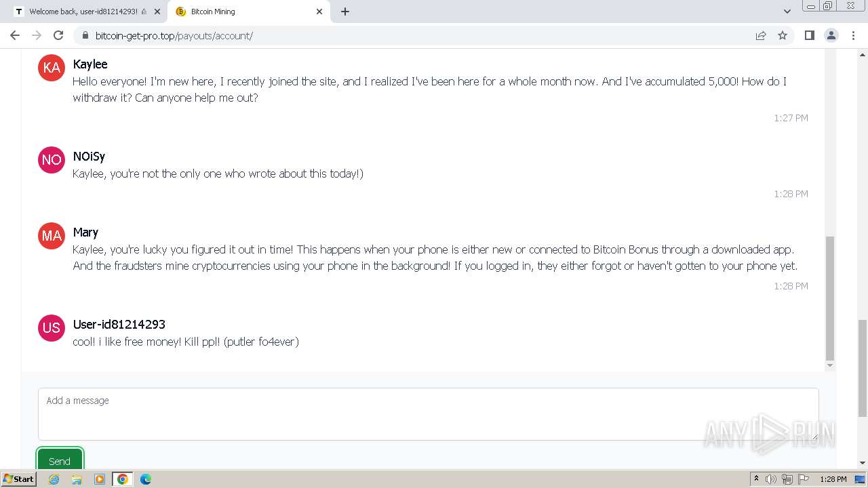Click the address bar URL
The image size is (868, 488).
tap(174, 36)
